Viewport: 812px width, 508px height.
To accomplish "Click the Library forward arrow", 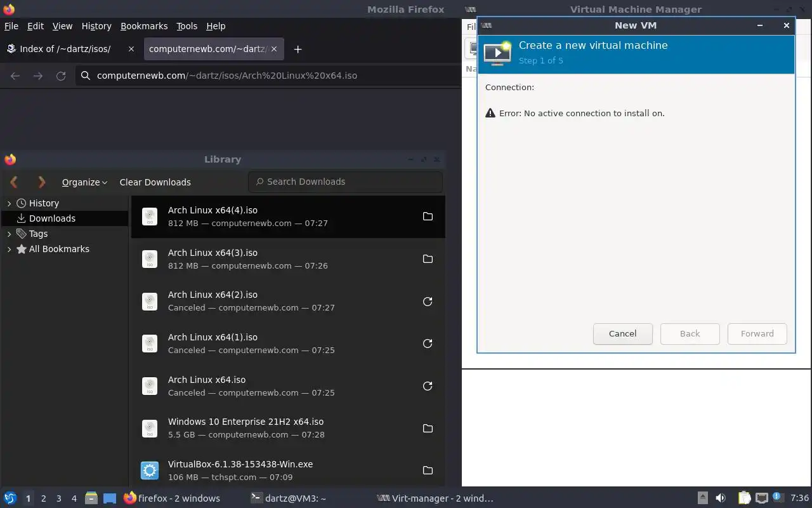I will (42, 182).
